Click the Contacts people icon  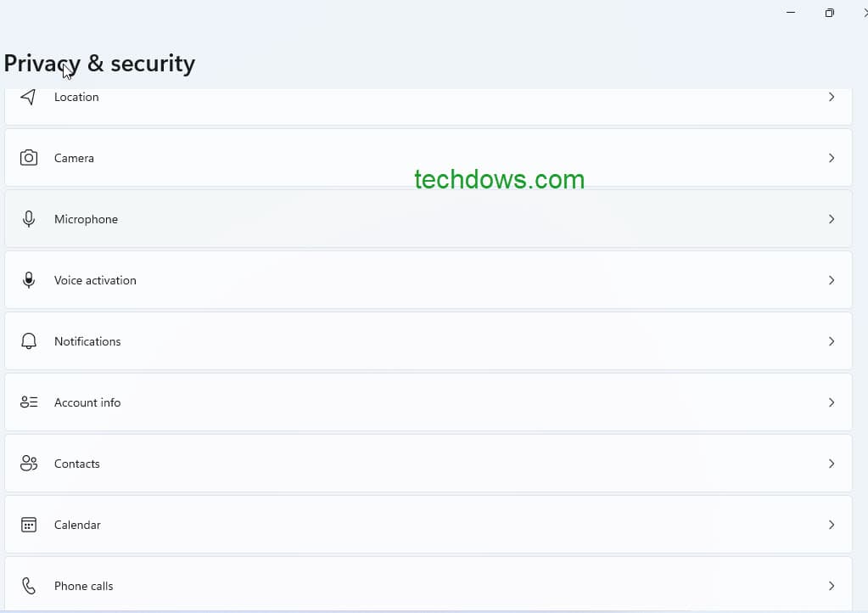pyautogui.click(x=29, y=464)
